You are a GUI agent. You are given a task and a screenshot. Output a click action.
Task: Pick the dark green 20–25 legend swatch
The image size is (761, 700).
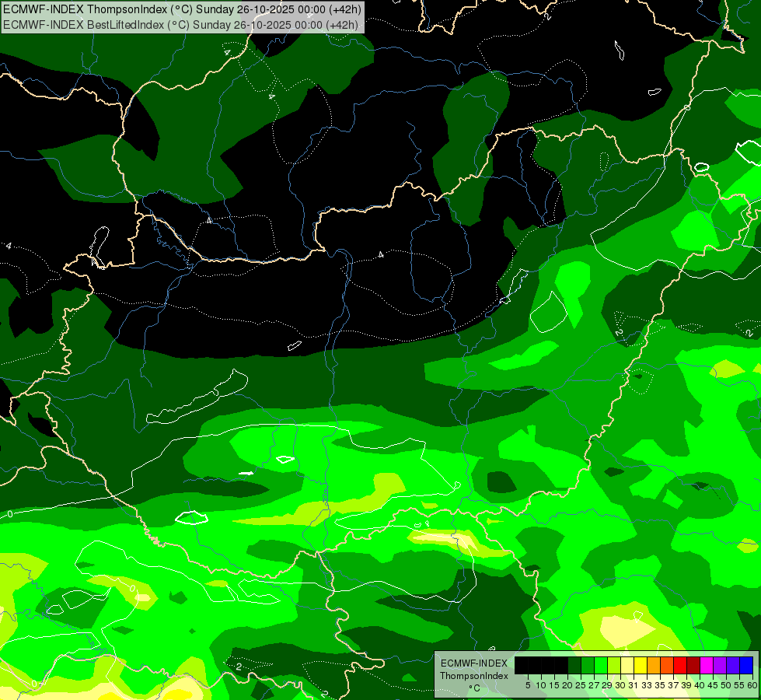coord(574,665)
